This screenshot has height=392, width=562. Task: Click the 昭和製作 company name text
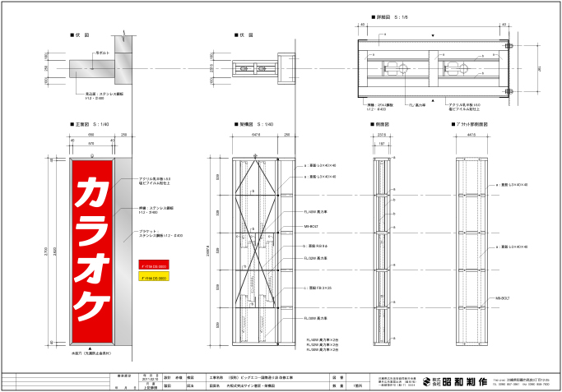tap(465, 381)
